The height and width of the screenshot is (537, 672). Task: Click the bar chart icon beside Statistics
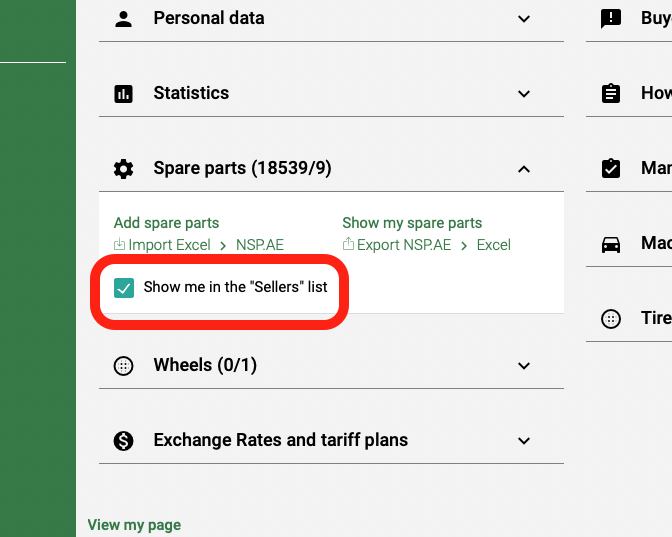[123, 94]
